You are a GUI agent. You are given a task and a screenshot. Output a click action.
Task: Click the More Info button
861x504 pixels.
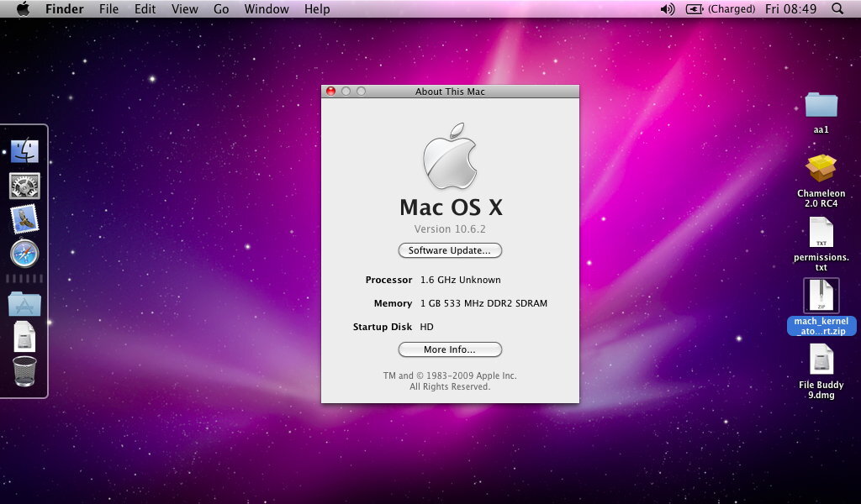[x=450, y=349]
